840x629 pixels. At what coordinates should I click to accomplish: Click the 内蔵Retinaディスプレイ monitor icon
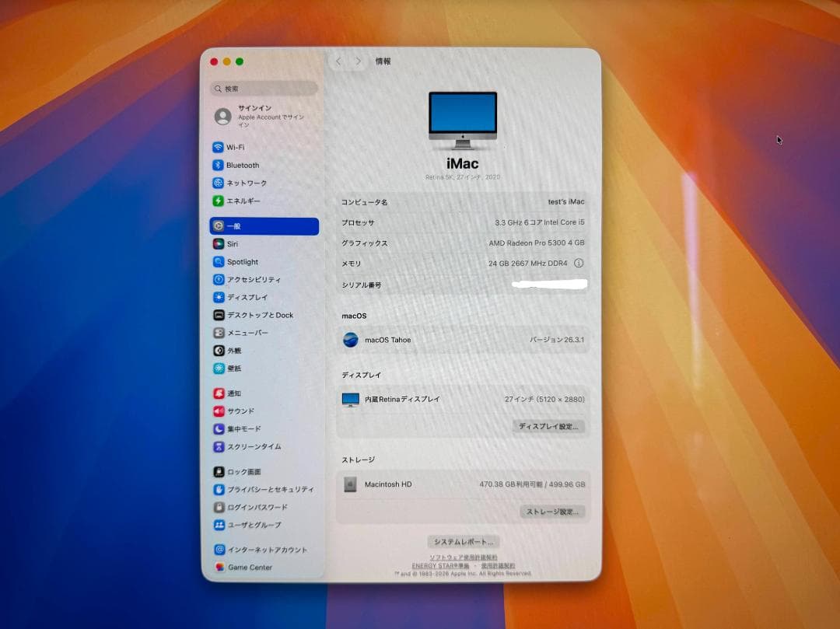[350, 400]
